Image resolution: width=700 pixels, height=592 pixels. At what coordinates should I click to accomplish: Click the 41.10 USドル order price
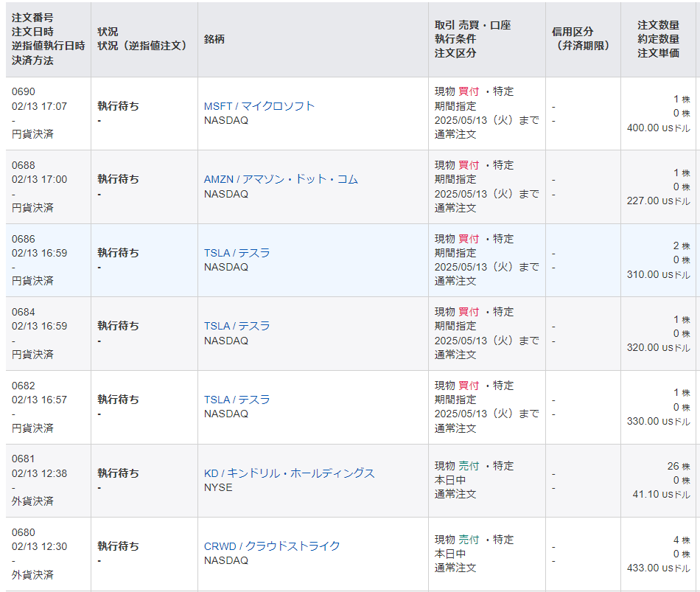pyautogui.click(x=661, y=494)
